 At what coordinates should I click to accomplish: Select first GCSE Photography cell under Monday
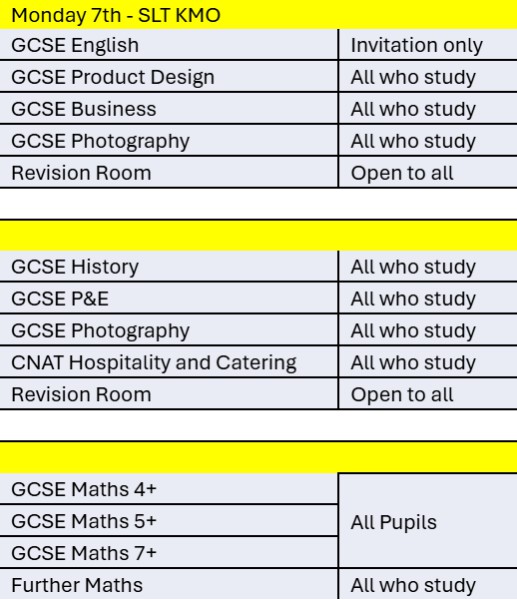pos(169,140)
